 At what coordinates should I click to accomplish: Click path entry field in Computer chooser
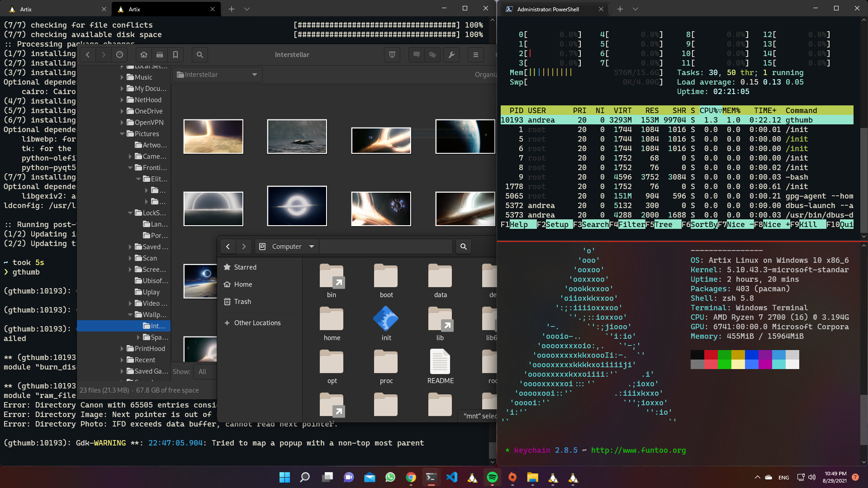pyautogui.click(x=385, y=246)
